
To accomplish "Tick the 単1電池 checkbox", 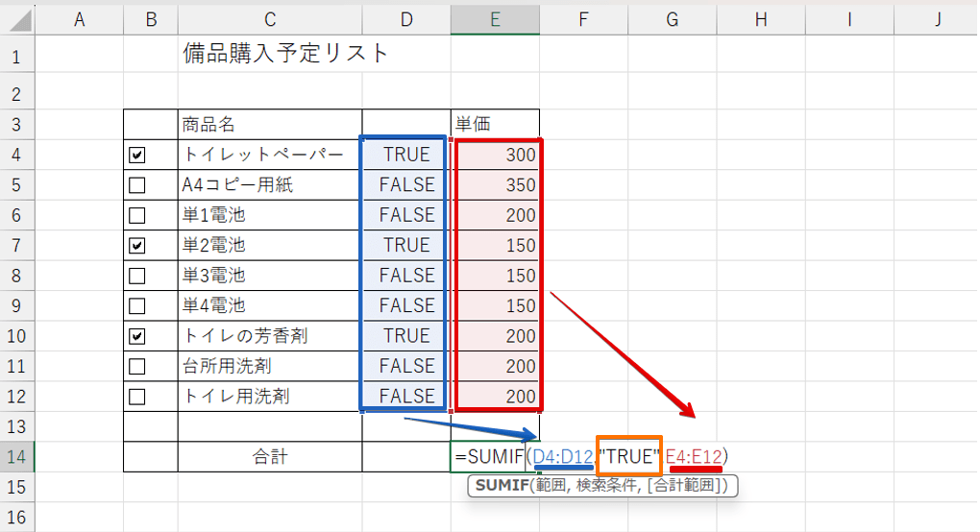I will click(136, 215).
